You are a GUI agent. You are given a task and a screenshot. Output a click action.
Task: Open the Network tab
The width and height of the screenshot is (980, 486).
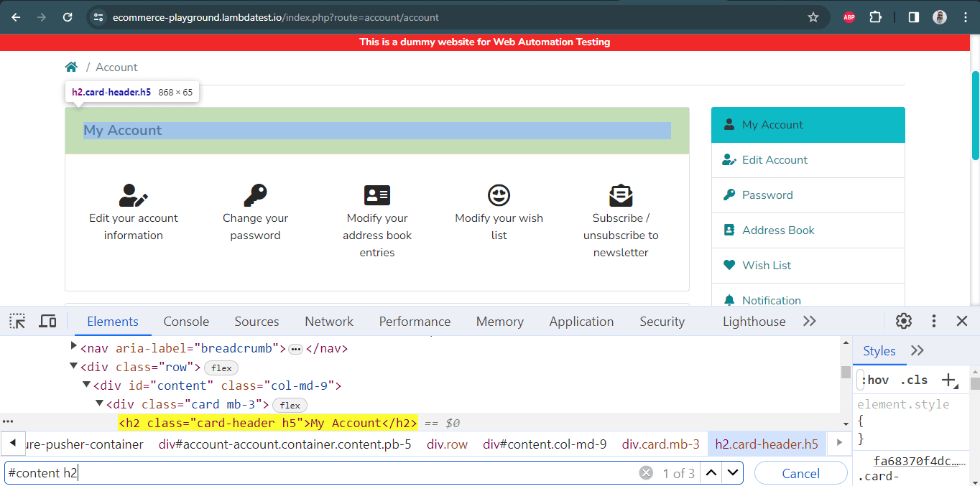329,322
